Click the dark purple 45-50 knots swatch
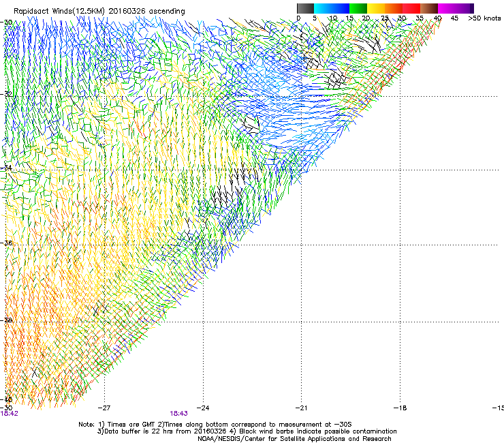The height and width of the screenshot is (443, 504). pyautogui.click(x=464, y=8)
